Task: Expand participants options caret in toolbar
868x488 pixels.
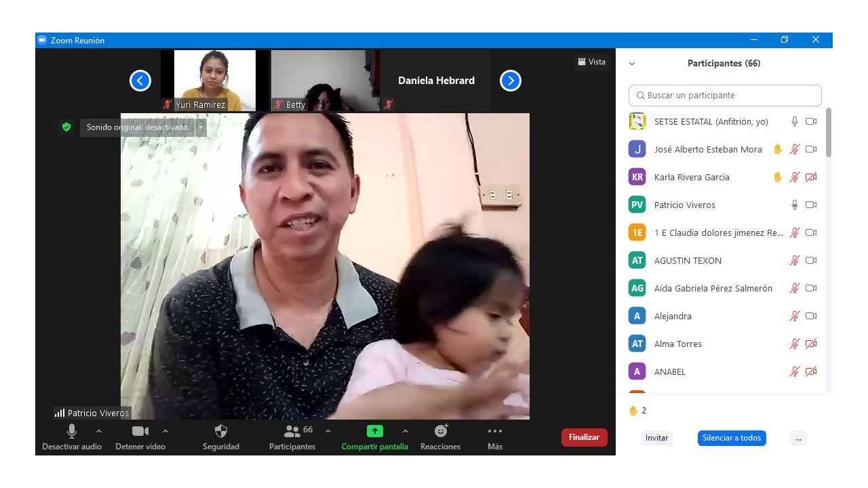Action: (328, 431)
